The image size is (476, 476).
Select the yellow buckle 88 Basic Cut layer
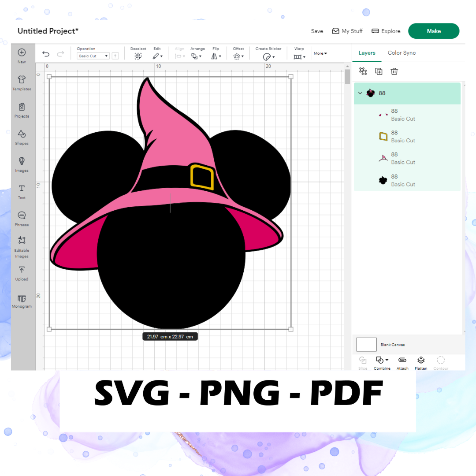click(x=407, y=137)
